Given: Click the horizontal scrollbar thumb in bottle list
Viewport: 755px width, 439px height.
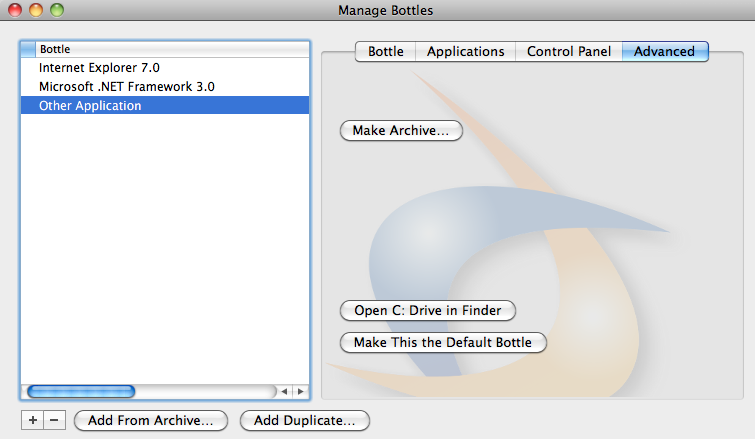Looking at the screenshot, I should 81,391.
